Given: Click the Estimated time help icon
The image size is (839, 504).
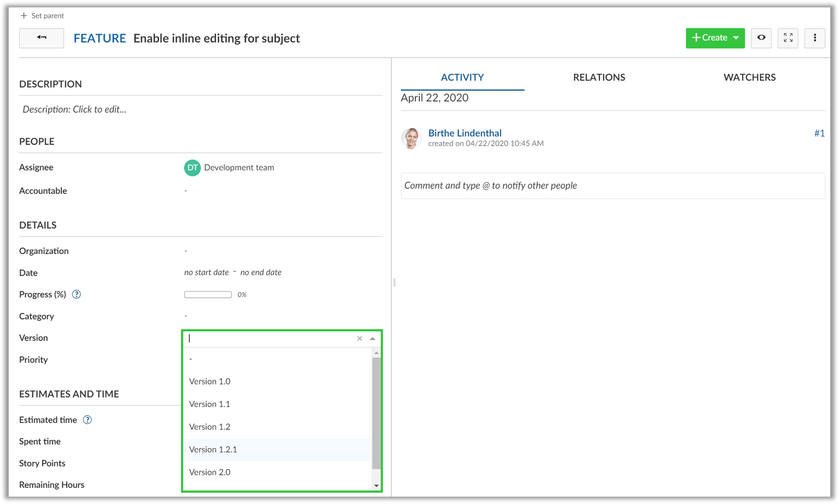Looking at the screenshot, I should (87, 420).
